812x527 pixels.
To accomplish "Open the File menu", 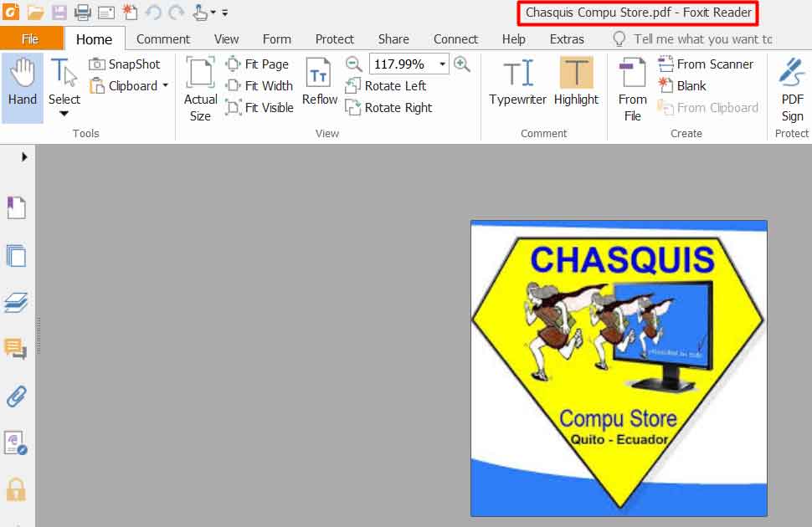I will pyautogui.click(x=30, y=39).
